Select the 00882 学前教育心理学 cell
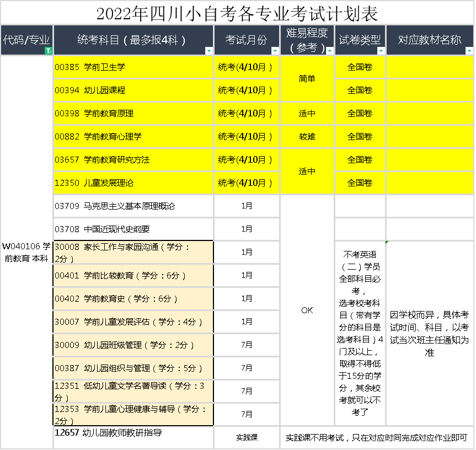Screen dimensions: 476x450 133,137
